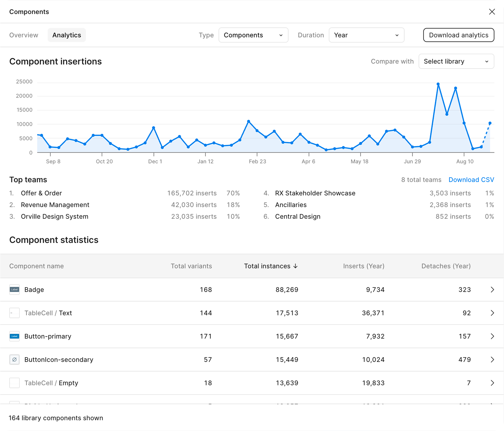Click the TableCell / Empty thumbnail icon
Viewport: 504px width, 431px height.
(15, 383)
